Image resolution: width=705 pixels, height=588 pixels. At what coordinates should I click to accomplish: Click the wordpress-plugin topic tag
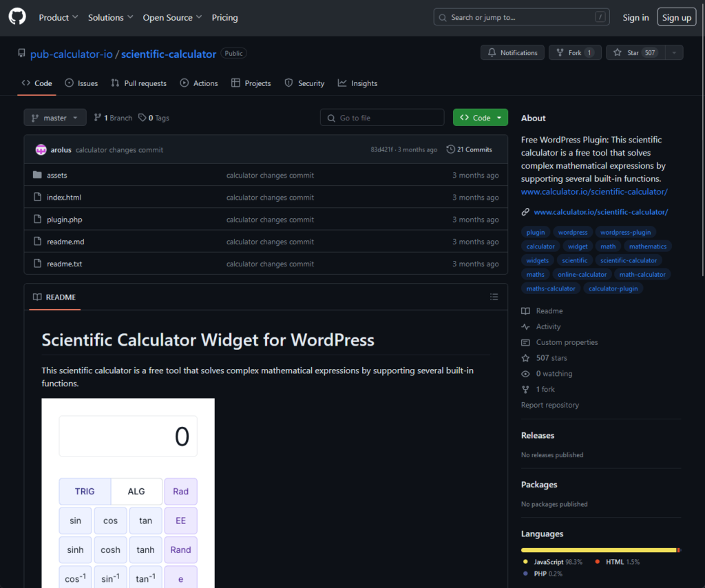click(x=625, y=233)
